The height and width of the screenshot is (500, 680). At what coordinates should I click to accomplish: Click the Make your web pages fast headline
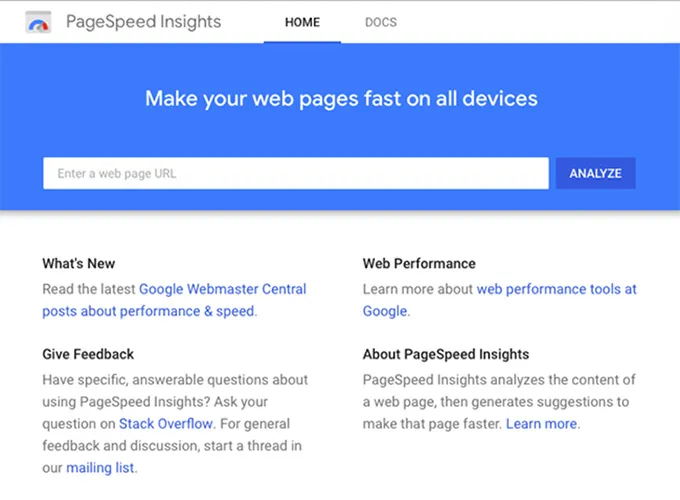341,98
